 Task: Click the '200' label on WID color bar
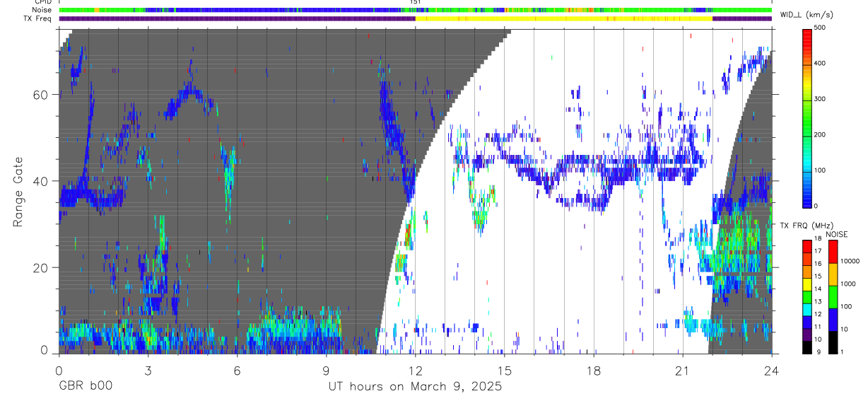[820, 135]
